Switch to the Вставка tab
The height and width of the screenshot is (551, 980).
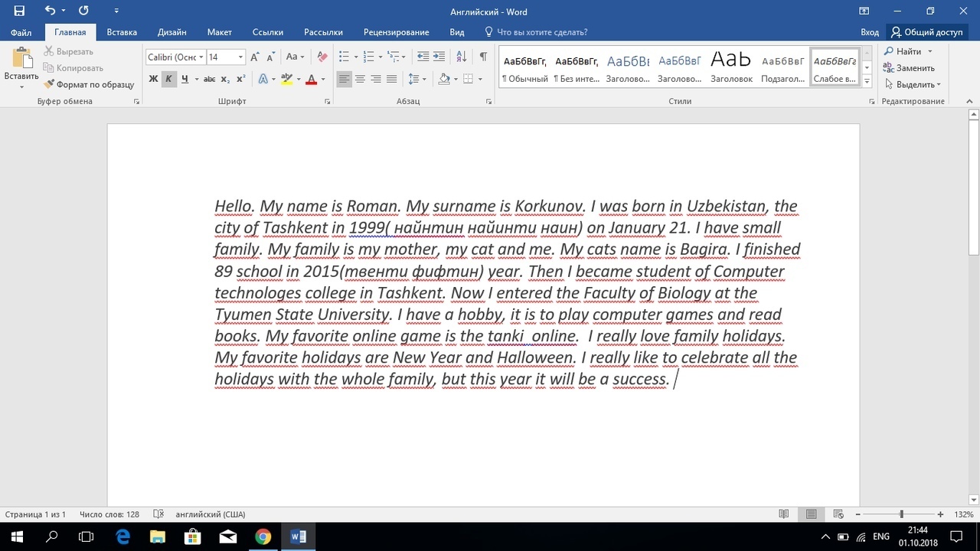point(122,32)
